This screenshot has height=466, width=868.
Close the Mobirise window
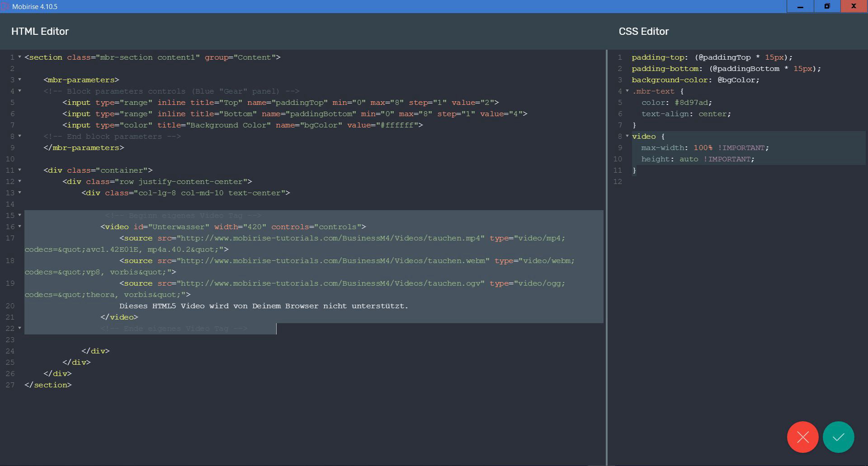[854, 6]
